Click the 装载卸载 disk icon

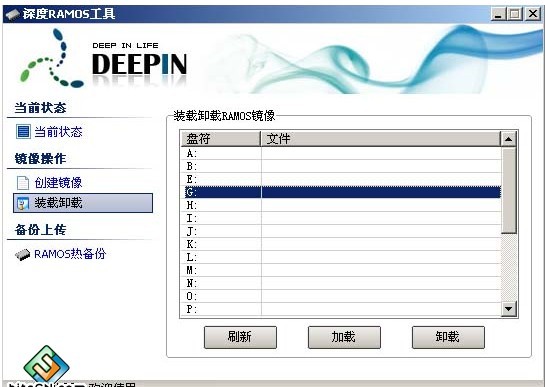23,204
